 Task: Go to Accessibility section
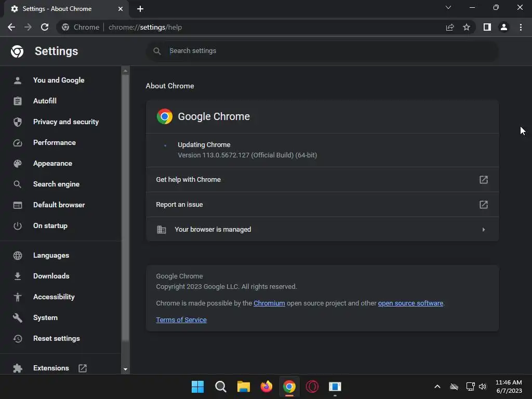pyautogui.click(x=54, y=297)
